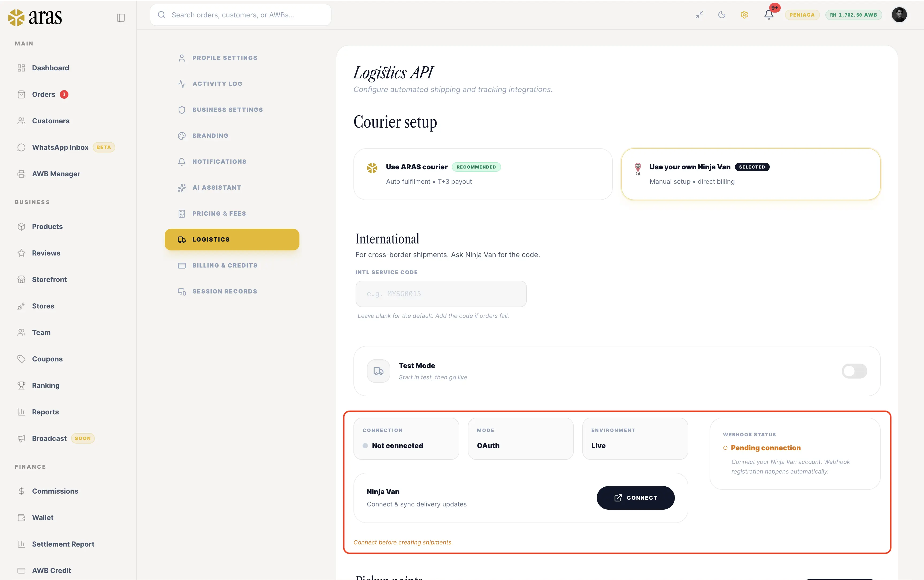Click the ARAS courier logo icon
Image resolution: width=924 pixels, height=580 pixels.
coord(372,168)
